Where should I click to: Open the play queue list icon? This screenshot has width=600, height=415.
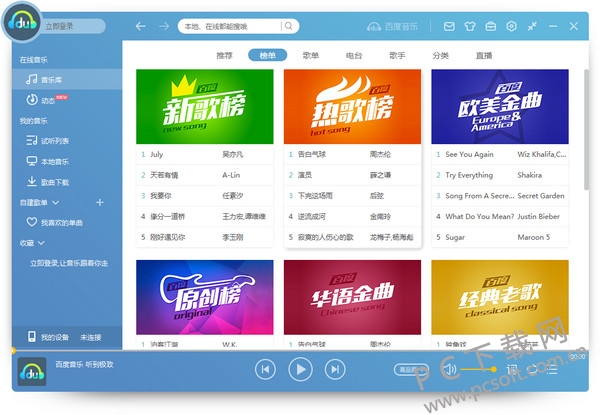coord(551,369)
